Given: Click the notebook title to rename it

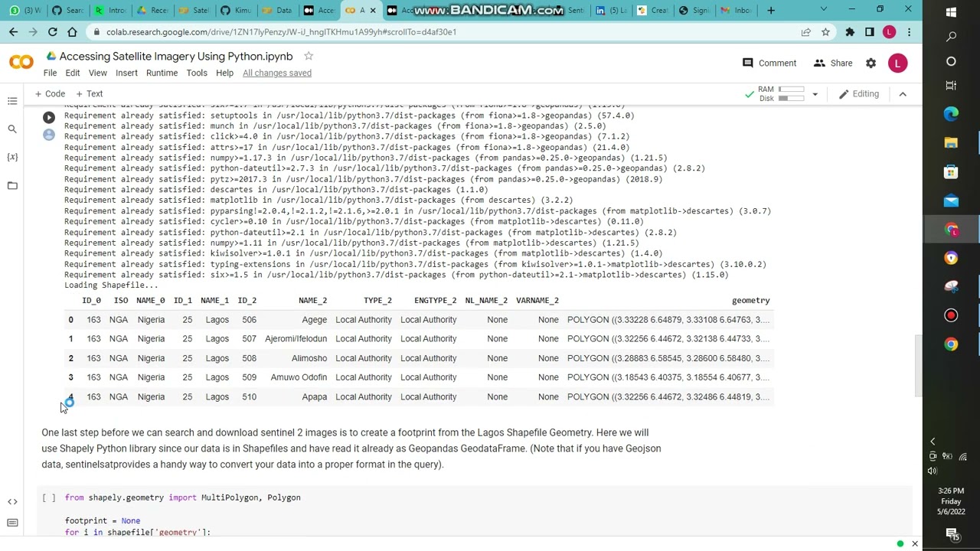Looking at the screenshot, I should pyautogui.click(x=176, y=56).
